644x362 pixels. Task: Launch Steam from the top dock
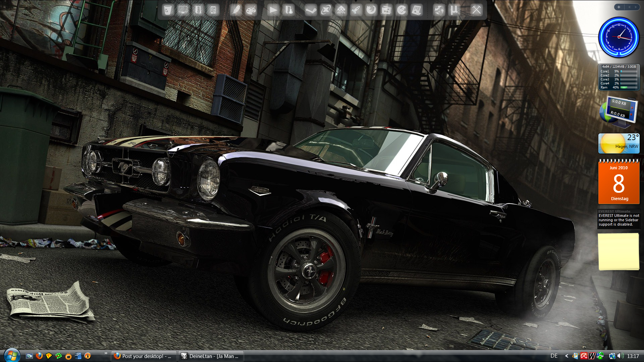tap(310, 10)
